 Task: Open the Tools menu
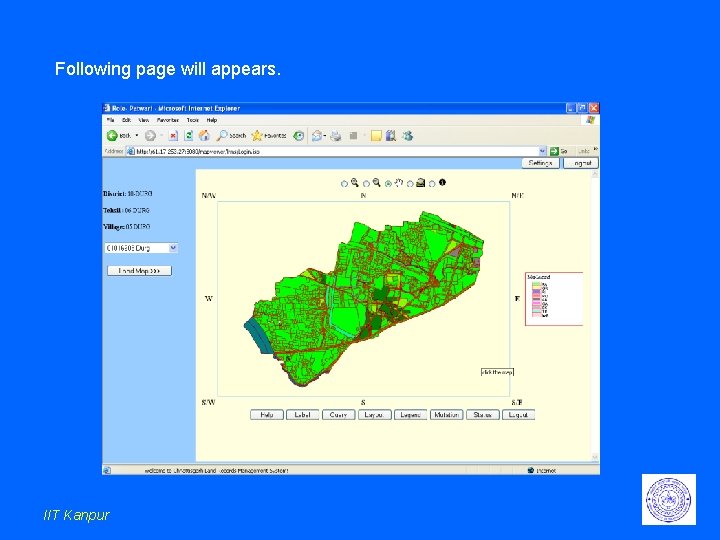pos(193,120)
